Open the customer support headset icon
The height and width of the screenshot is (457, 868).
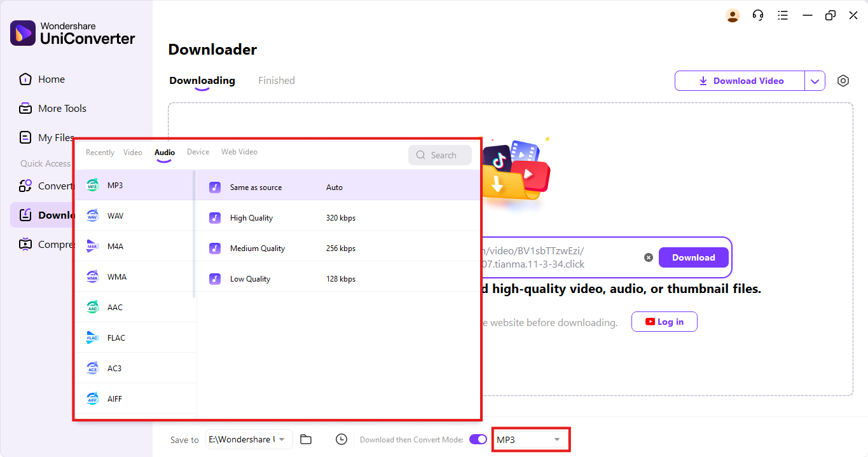tap(758, 15)
